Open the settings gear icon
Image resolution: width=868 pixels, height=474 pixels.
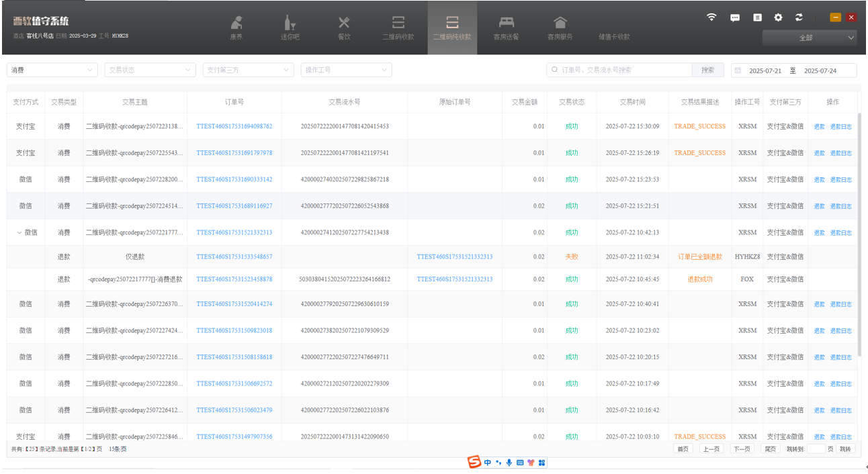(778, 18)
